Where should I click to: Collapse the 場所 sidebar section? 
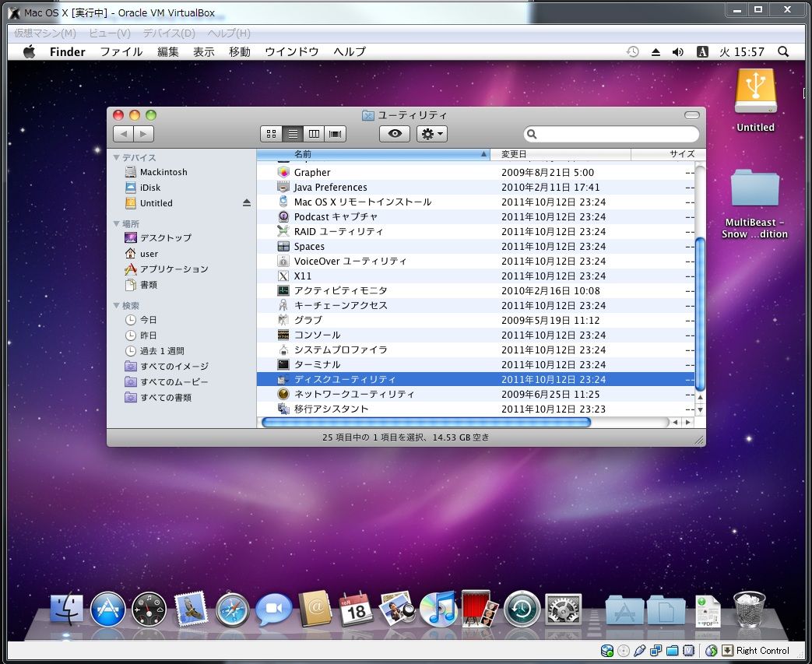tap(117, 223)
